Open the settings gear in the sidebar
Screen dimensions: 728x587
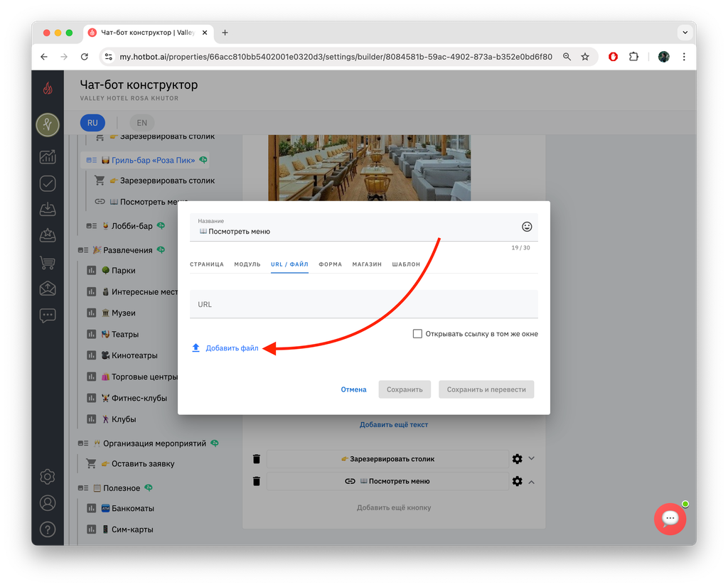(x=48, y=477)
